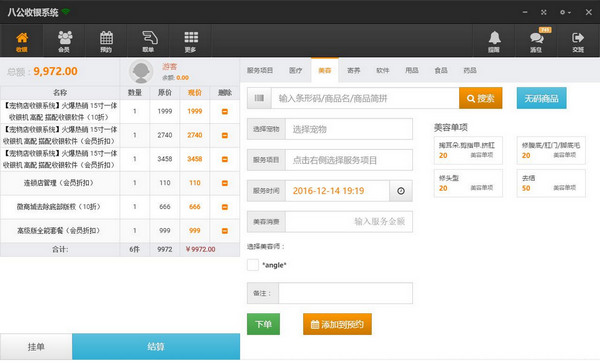Click the barcode scan icon
The height and width of the screenshot is (363, 600).
tap(259, 98)
